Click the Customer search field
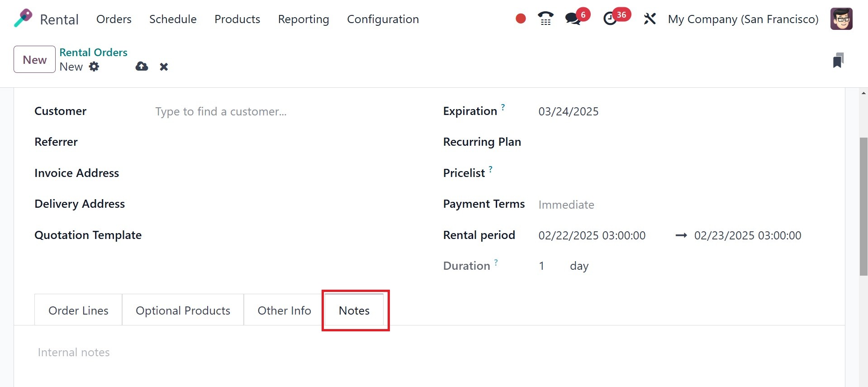Image resolution: width=868 pixels, height=387 pixels. tap(271, 112)
